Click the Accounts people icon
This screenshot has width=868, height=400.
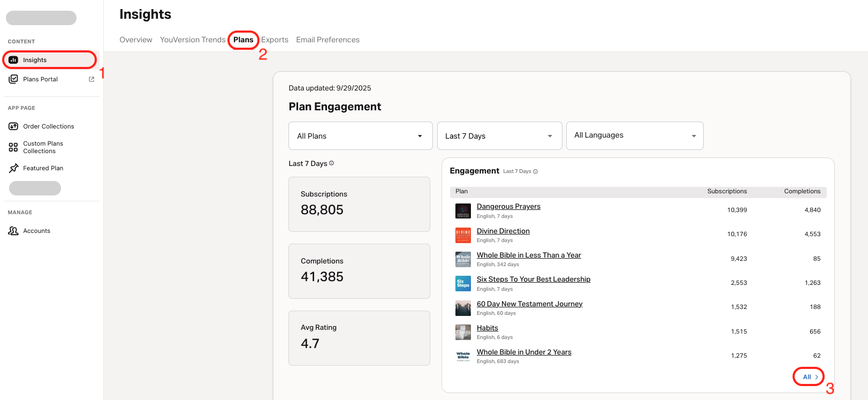(13, 231)
